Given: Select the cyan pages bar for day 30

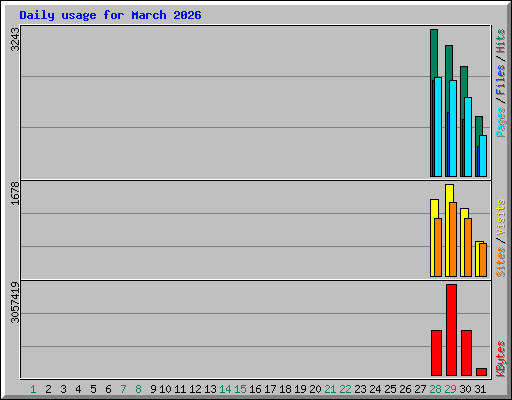Looking at the screenshot, I should point(468,137).
